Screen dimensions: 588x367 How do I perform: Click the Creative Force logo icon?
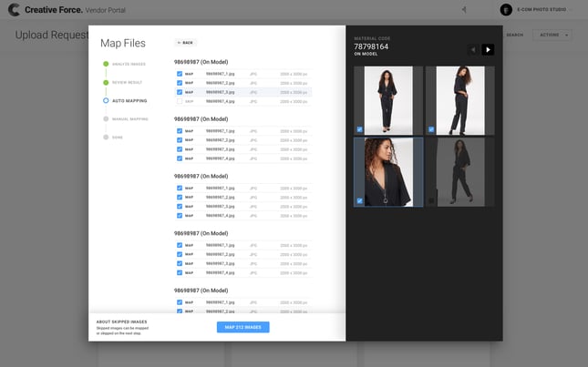pyautogui.click(x=15, y=9)
